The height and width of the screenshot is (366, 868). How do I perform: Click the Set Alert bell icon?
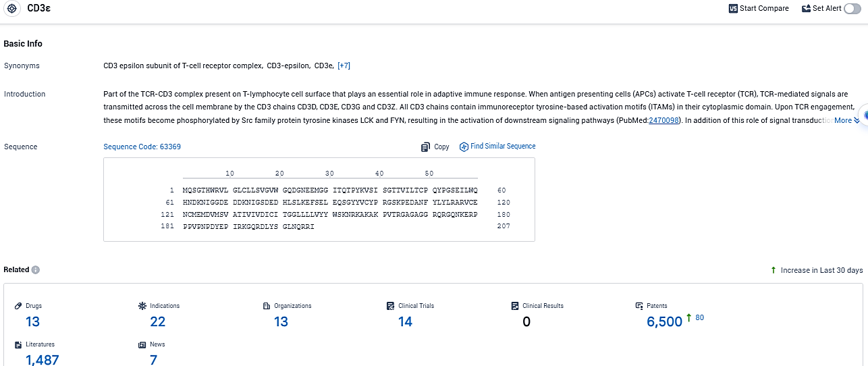click(806, 9)
